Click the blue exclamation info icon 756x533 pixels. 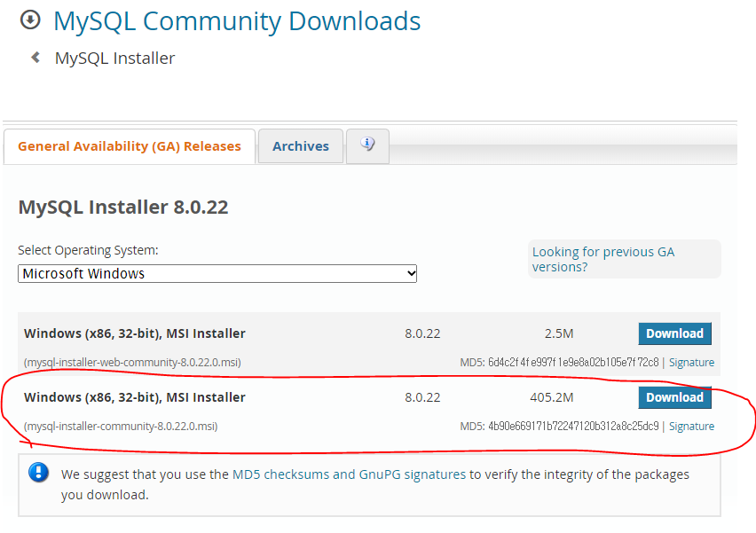(x=38, y=473)
